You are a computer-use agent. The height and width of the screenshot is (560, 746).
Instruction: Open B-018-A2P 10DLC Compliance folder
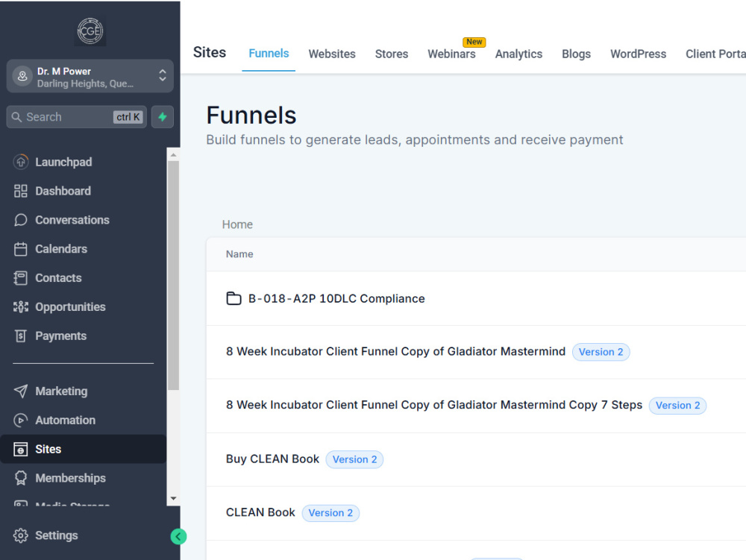(336, 298)
